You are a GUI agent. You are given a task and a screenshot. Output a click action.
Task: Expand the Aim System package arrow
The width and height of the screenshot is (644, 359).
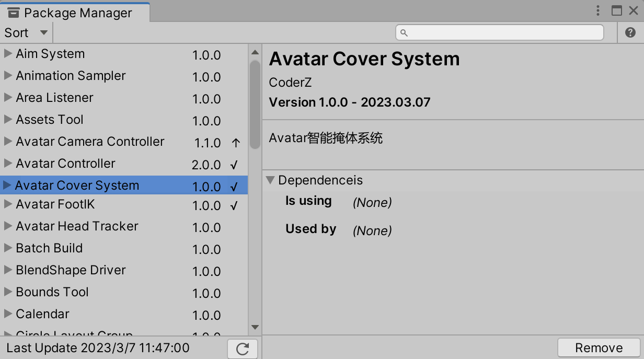pos(8,53)
